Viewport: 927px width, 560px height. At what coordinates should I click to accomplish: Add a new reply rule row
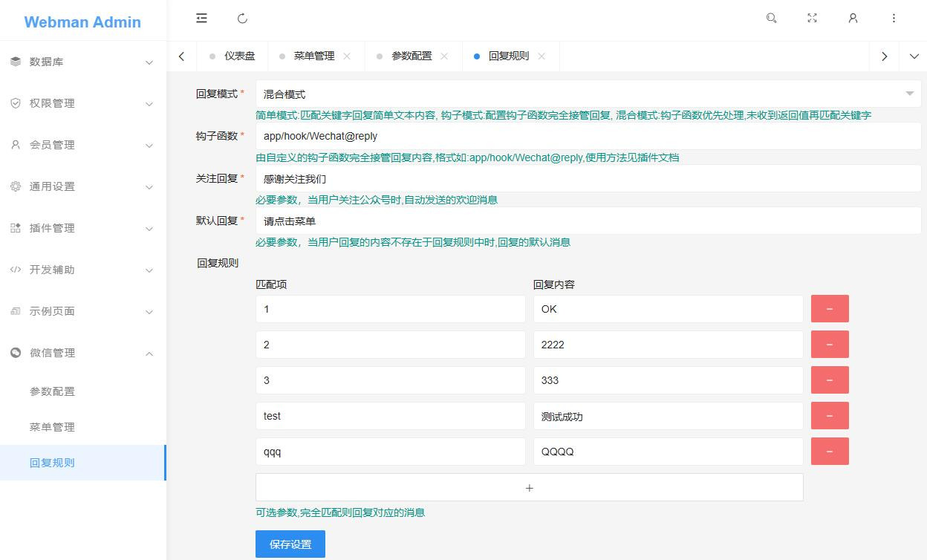[530, 487]
